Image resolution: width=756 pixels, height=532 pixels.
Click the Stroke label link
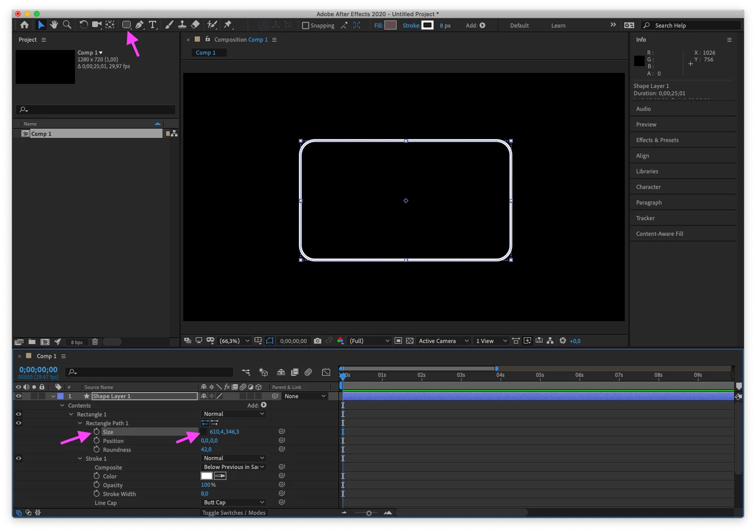[x=411, y=26]
